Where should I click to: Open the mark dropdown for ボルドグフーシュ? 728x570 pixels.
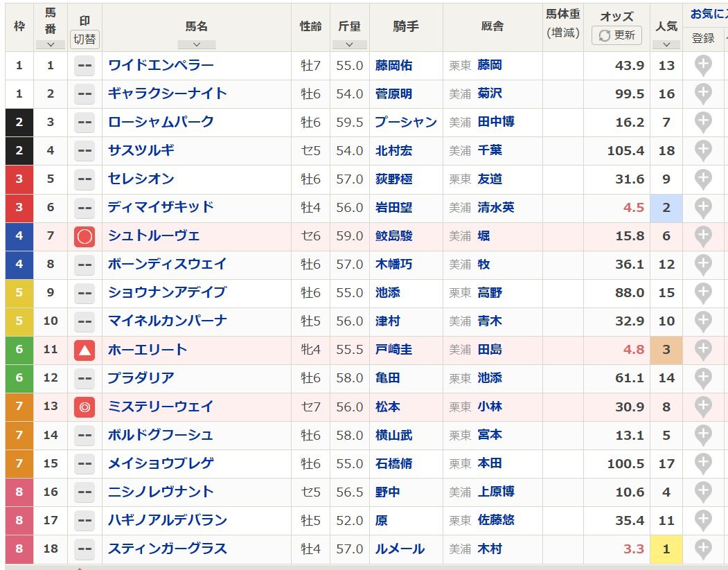[x=85, y=435]
